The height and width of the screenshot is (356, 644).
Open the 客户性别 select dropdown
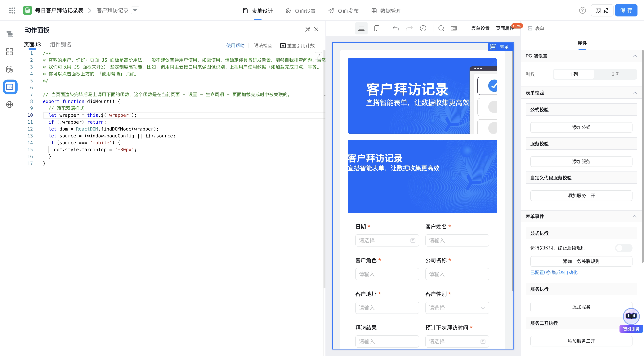pyautogui.click(x=457, y=308)
